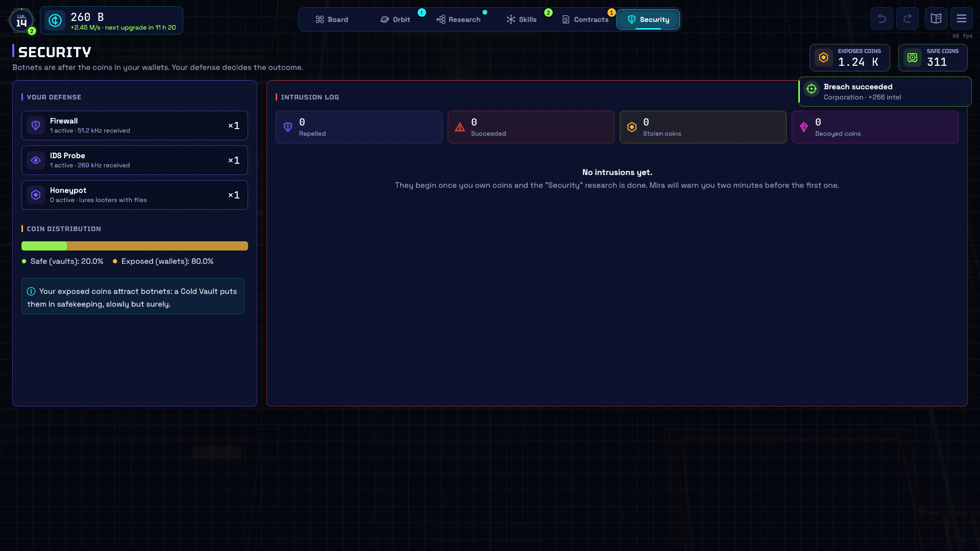Select the Honeypot defense row
The image size is (980, 551).
pos(135,195)
